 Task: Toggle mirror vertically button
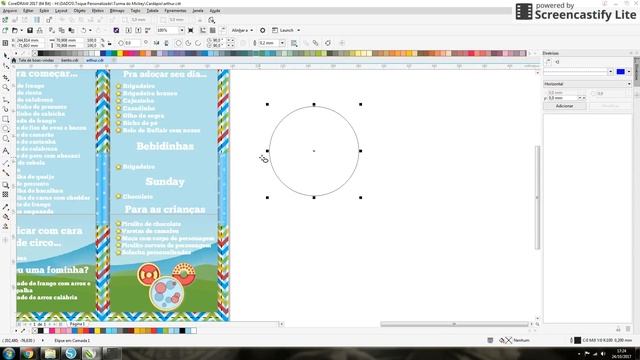[x=167, y=43]
